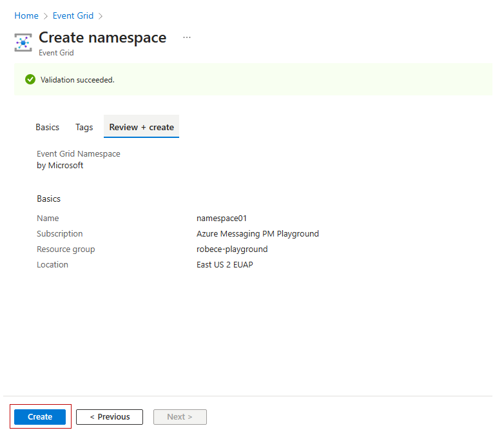Switch to the Basics tab
The height and width of the screenshot is (437, 504).
(47, 128)
